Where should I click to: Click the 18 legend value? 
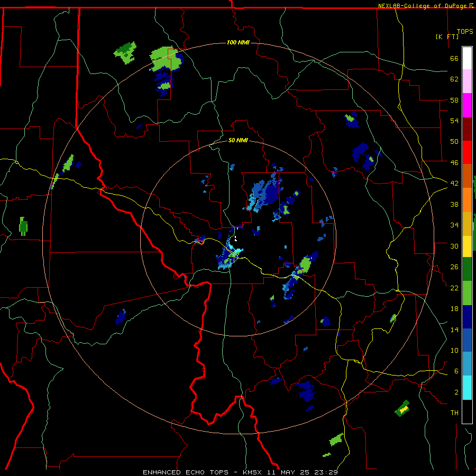coord(454,309)
